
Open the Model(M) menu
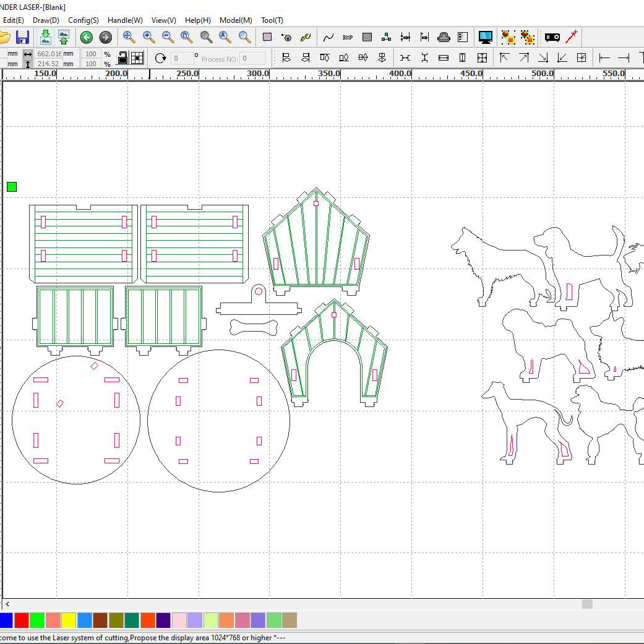point(236,20)
